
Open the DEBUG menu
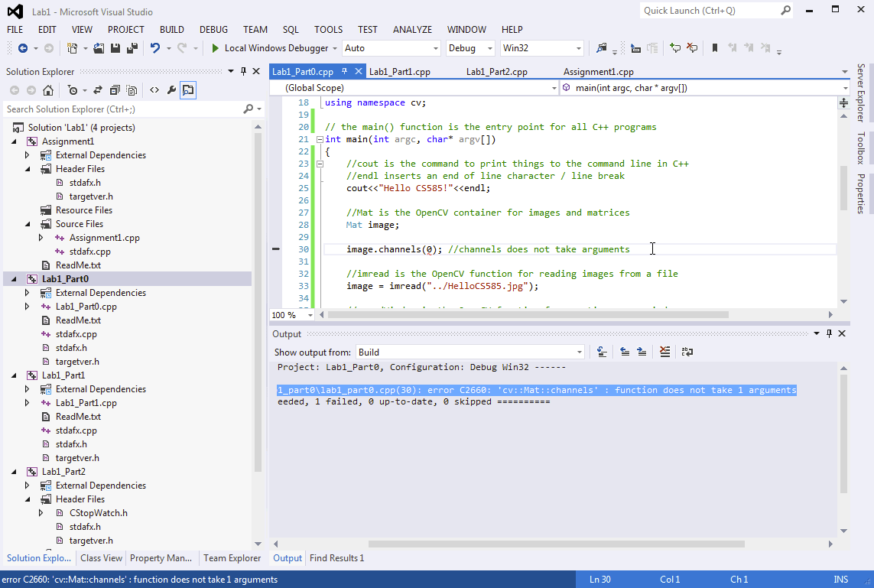[213, 29]
